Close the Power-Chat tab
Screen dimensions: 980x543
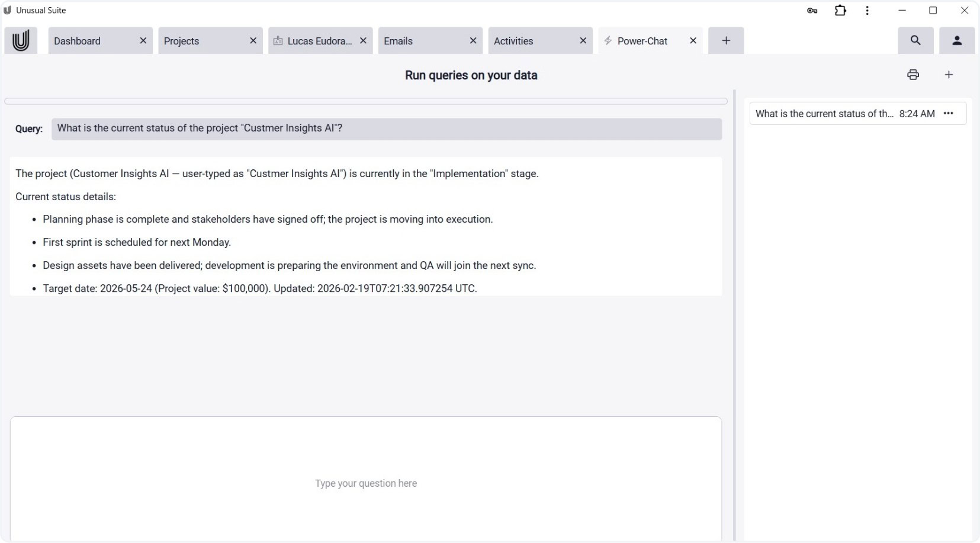coord(693,41)
